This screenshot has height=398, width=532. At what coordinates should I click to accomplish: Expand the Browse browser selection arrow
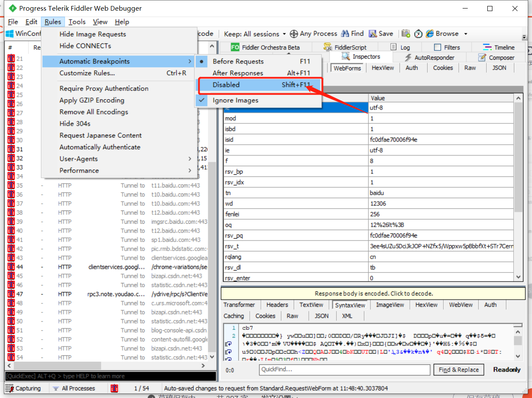(x=466, y=33)
